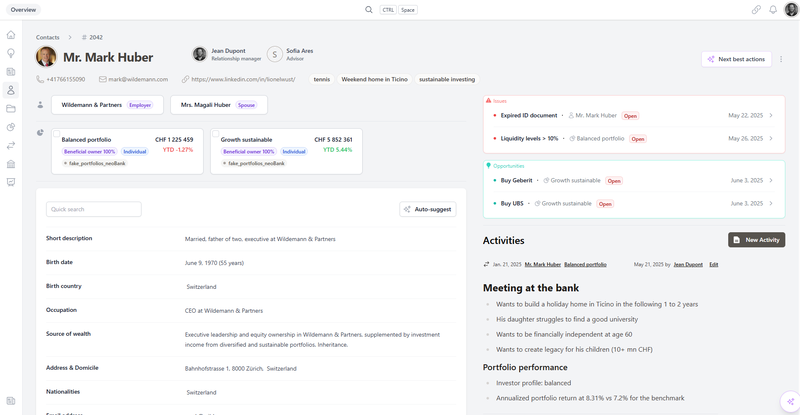Open the three-dot more options menu

[x=783, y=59]
